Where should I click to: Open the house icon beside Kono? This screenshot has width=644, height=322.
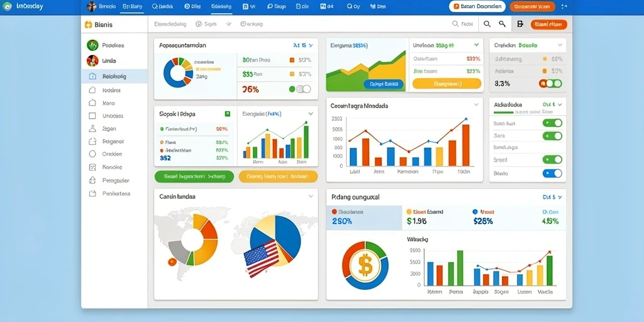click(92, 103)
